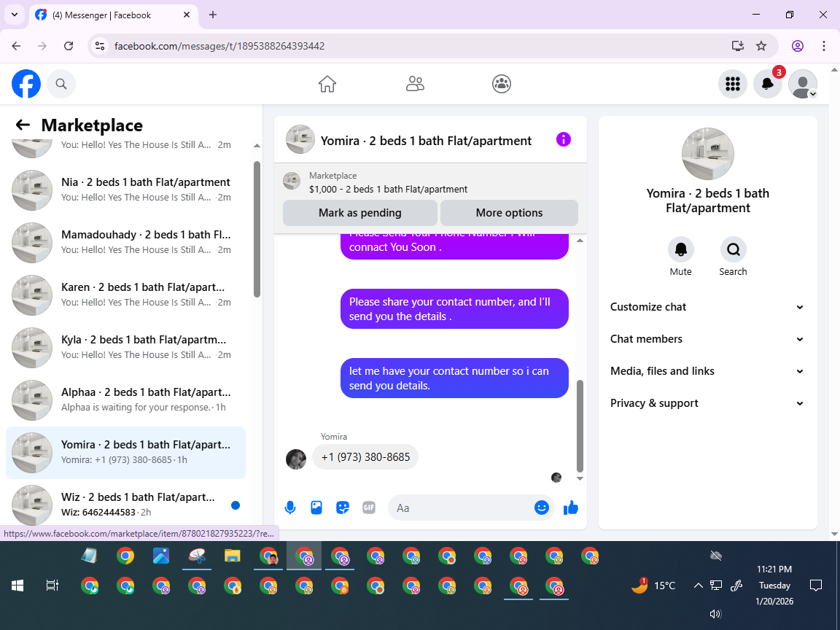Open the weather widget showing 15°C
840x630 pixels.
[x=653, y=586]
